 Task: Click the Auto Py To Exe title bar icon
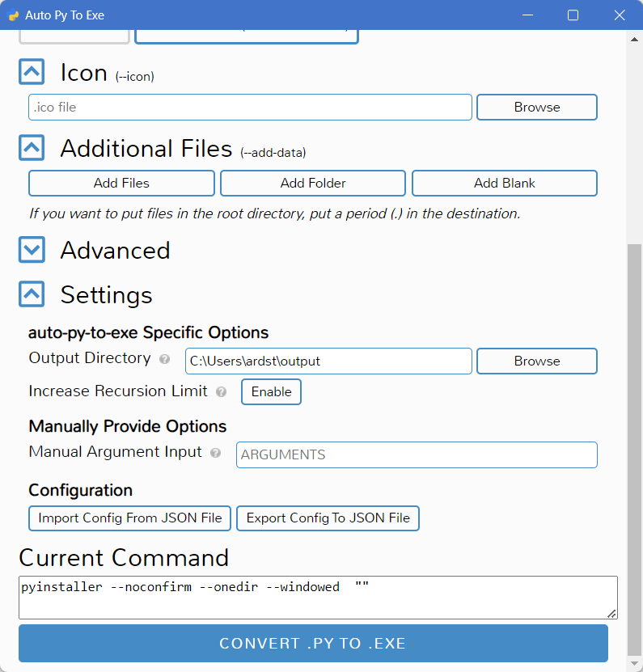coord(14,15)
